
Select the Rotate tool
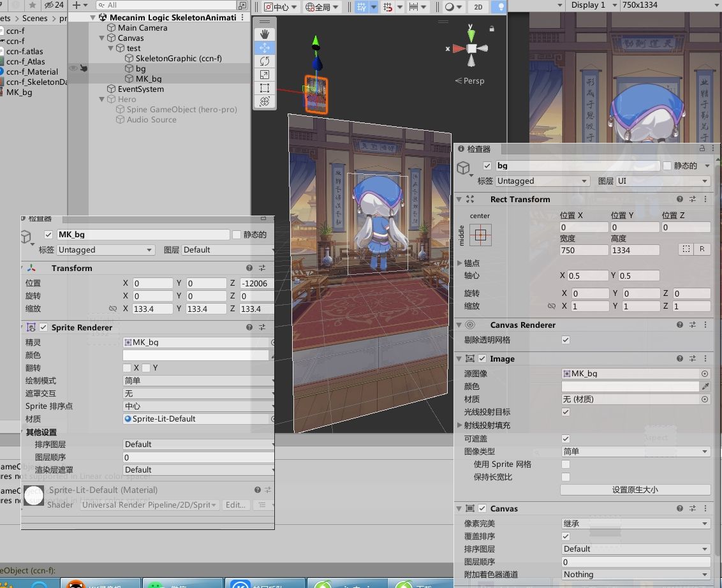(264, 61)
